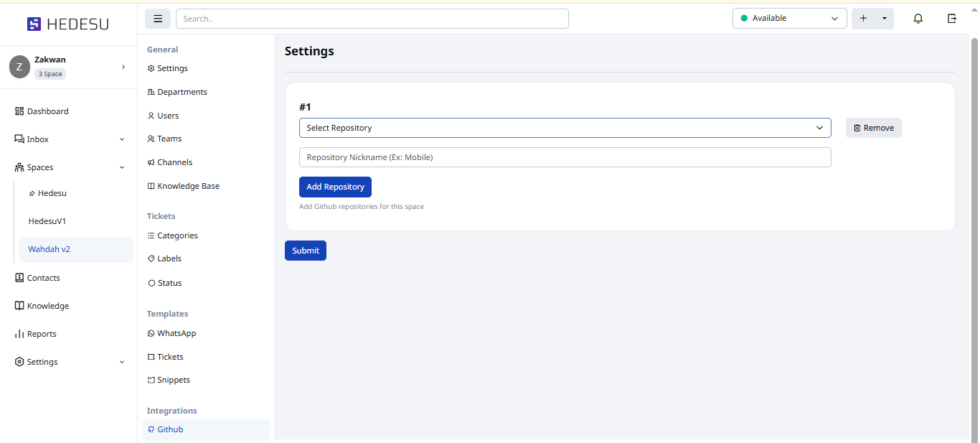Viewport: 980px width, 443px height.
Task: Click the Remove repository button
Action: tap(873, 128)
